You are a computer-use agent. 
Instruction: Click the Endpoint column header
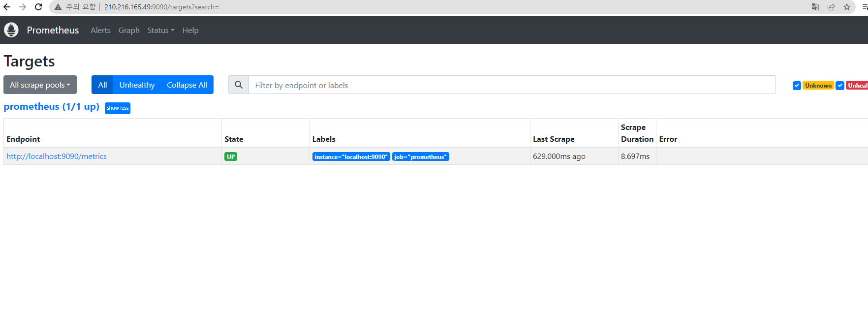(x=23, y=139)
